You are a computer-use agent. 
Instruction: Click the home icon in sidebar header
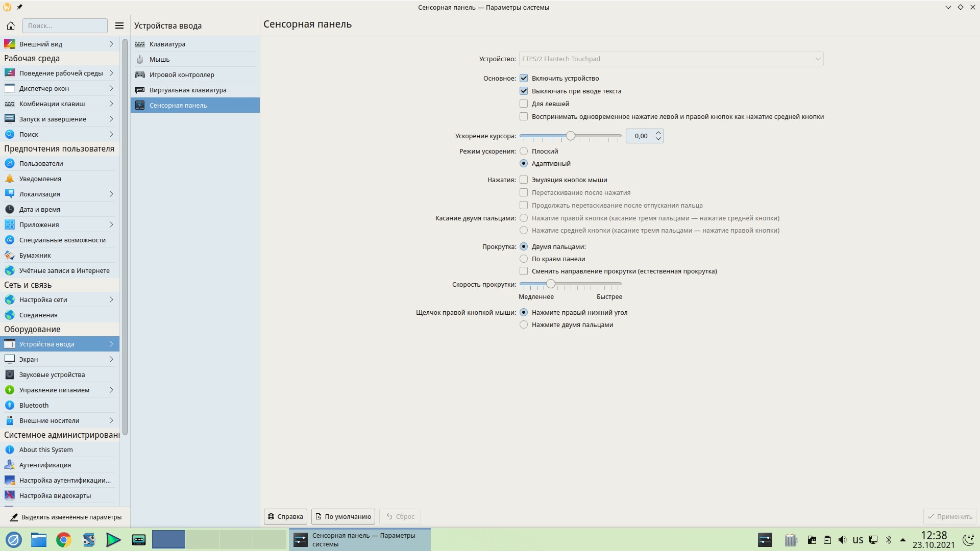(x=11, y=26)
